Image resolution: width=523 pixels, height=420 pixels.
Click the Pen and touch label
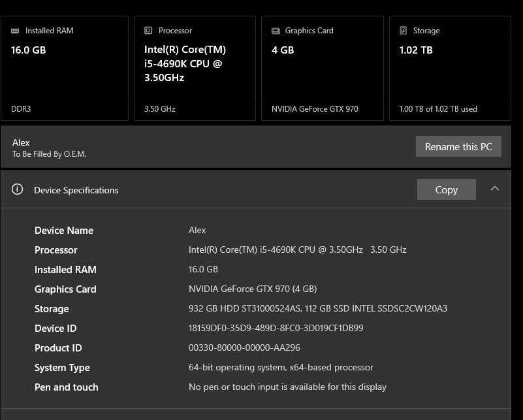coord(67,387)
